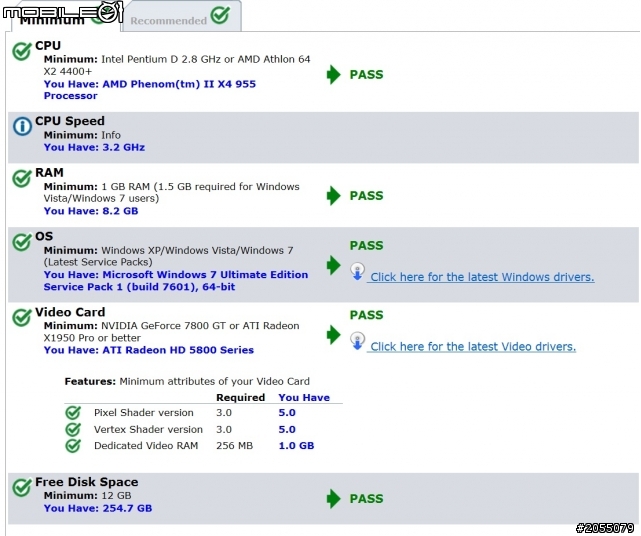Click the PASS text in Video Card row
This screenshot has height=536, width=641.
point(366,315)
